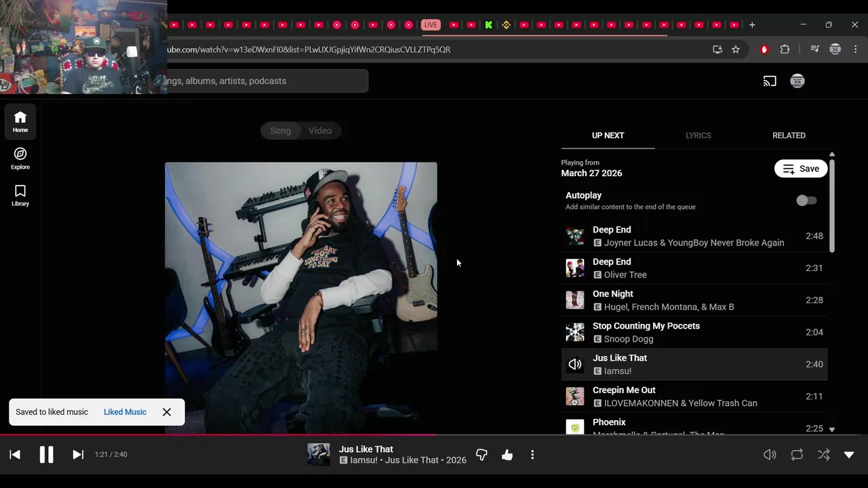Click the 2:48 duration of Deep End
The image size is (868, 488).
coord(814,236)
